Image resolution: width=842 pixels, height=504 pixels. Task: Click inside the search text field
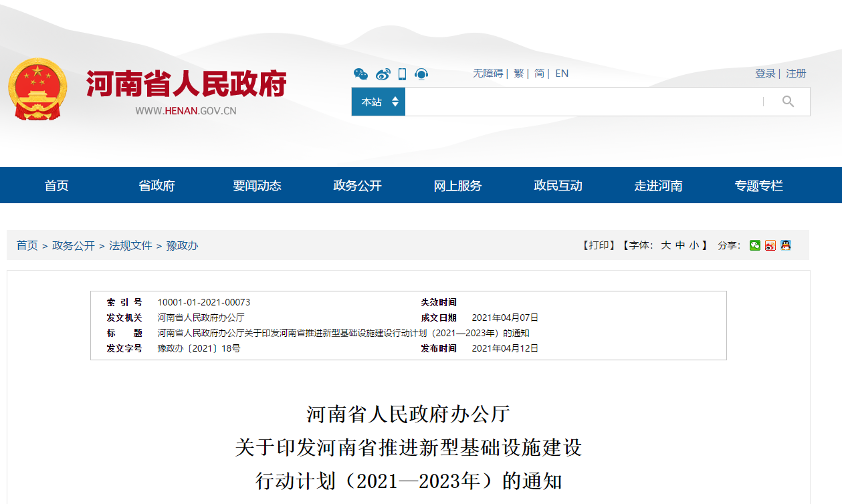[582, 102]
